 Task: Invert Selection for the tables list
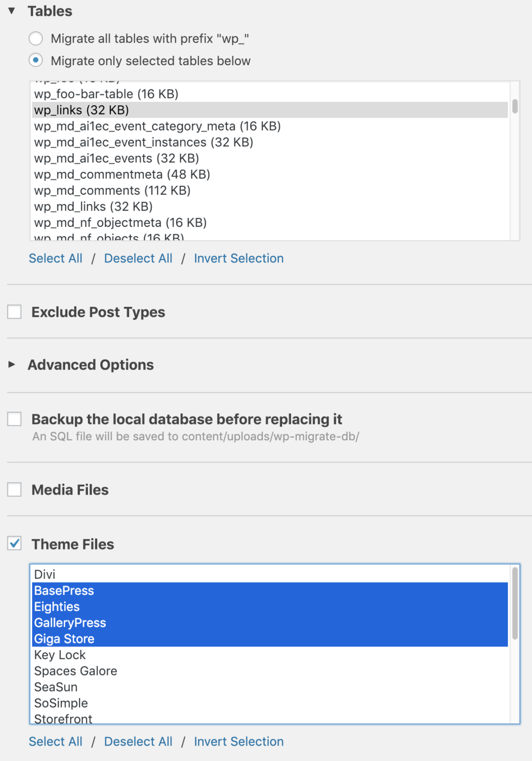point(239,258)
